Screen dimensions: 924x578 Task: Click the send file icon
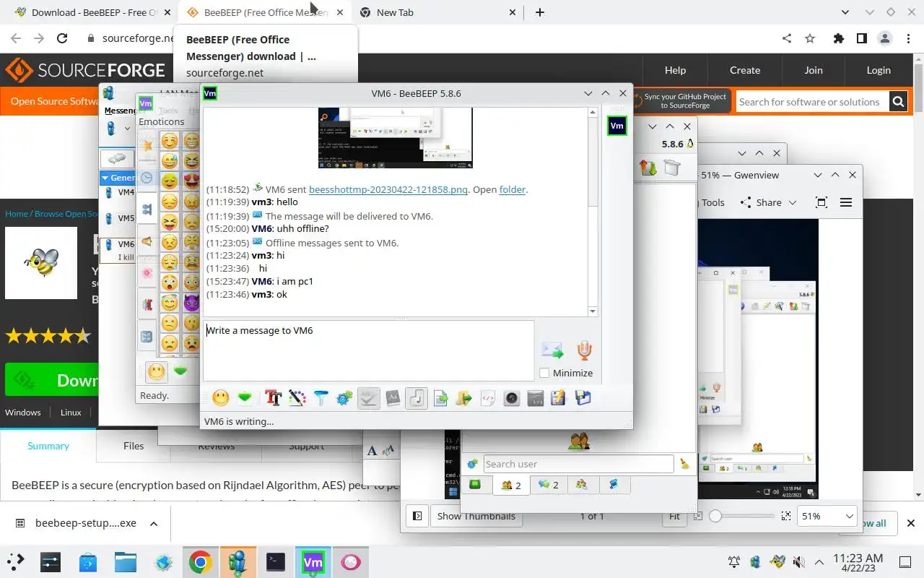click(x=440, y=397)
